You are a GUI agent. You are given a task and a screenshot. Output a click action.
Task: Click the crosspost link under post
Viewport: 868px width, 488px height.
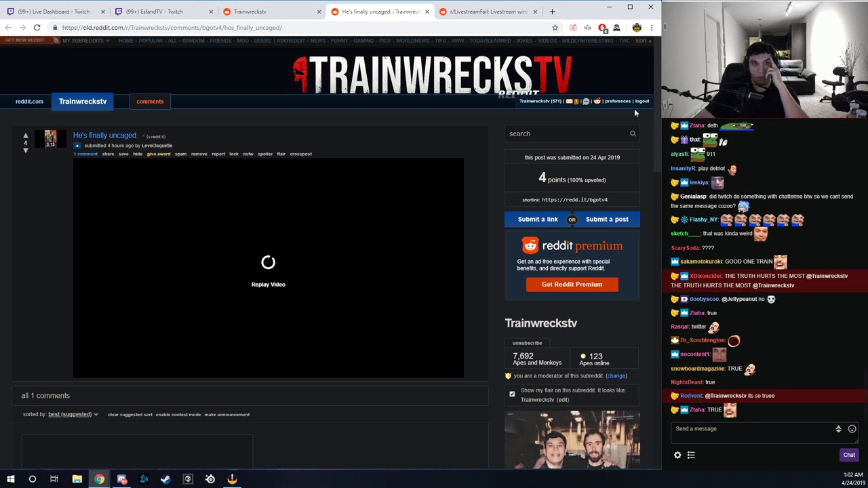[301, 154]
